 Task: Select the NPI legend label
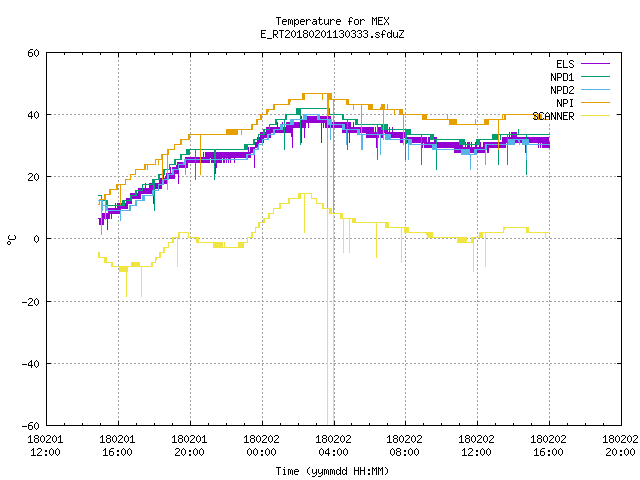pos(565,103)
